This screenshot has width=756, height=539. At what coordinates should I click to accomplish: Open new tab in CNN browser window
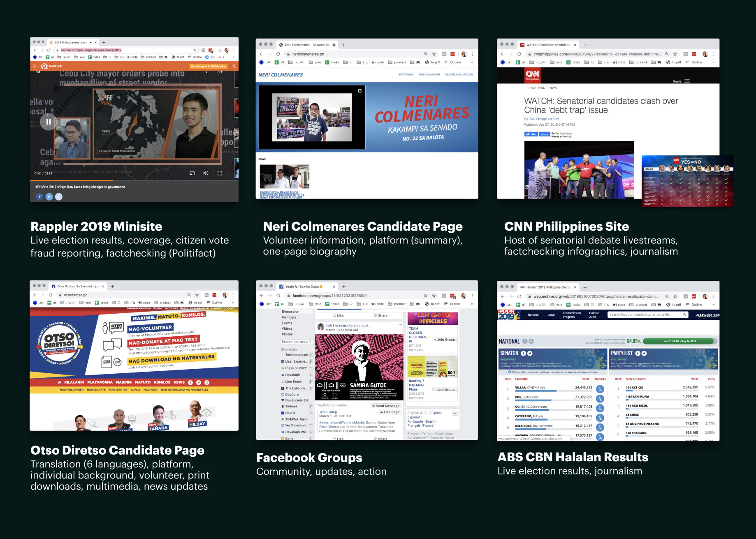click(x=585, y=45)
